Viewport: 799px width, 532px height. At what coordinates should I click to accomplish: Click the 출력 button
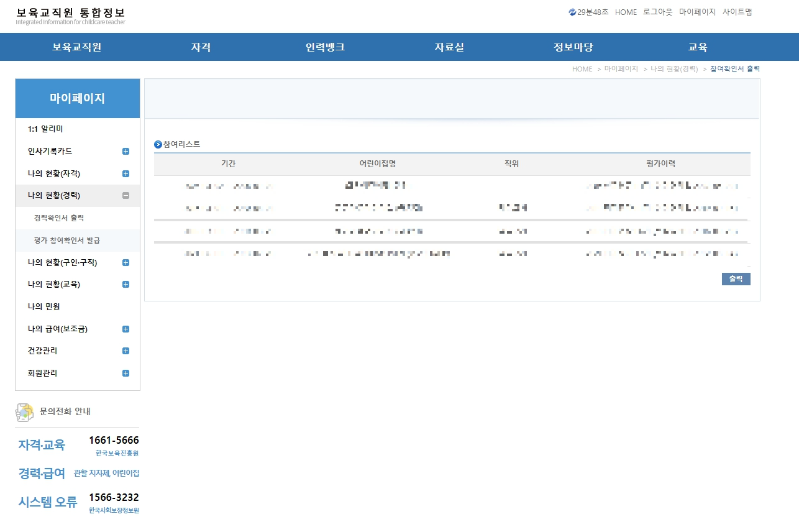(736, 279)
